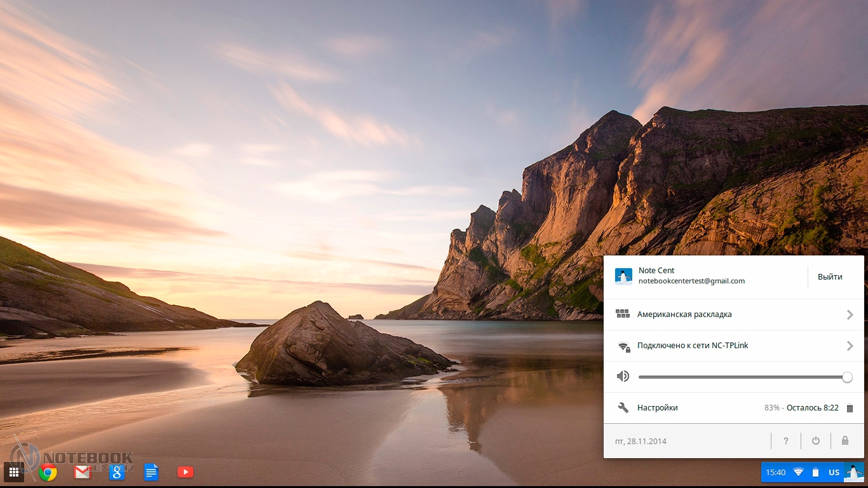Open Google Search app icon
This screenshot has height=488, width=868.
point(117,472)
